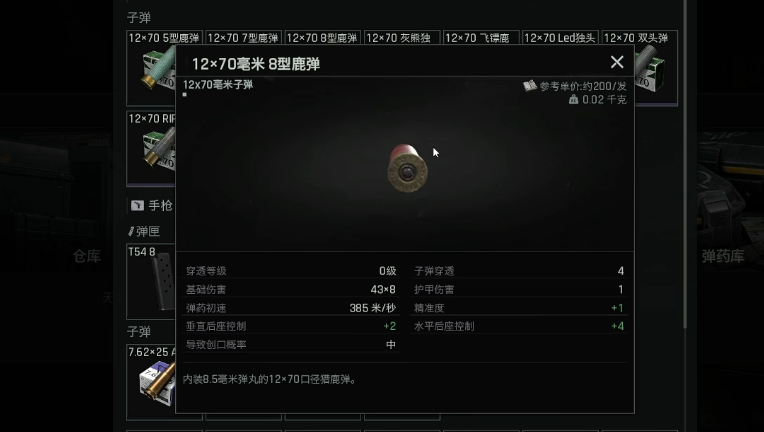Click the 子弹 section header at top
The height and width of the screenshot is (432, 764).
pyautogui.click(x=139, y=18)
